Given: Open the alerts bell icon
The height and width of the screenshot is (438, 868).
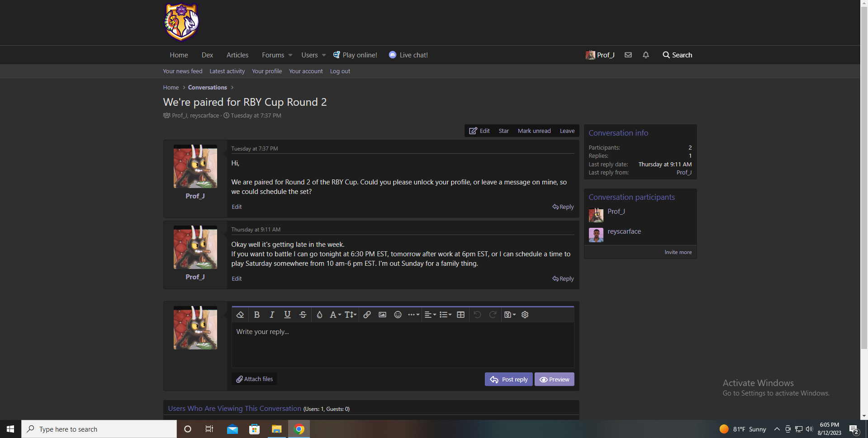Looking at the screenshot, I should [645, 55].
